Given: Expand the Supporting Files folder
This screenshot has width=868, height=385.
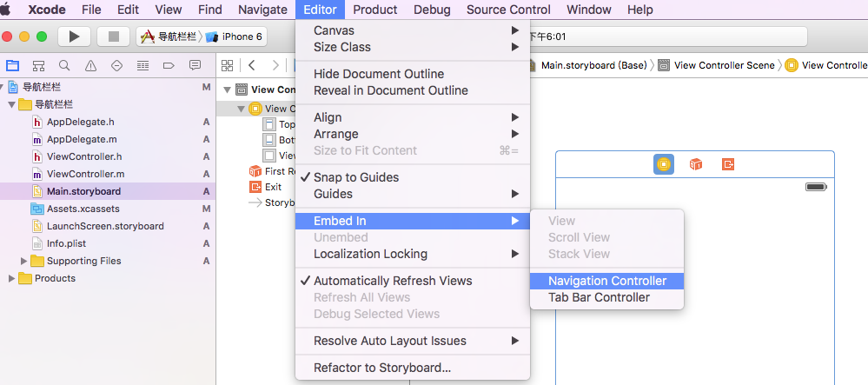Looking at the screenshot, I should click(x=23, y=261).
